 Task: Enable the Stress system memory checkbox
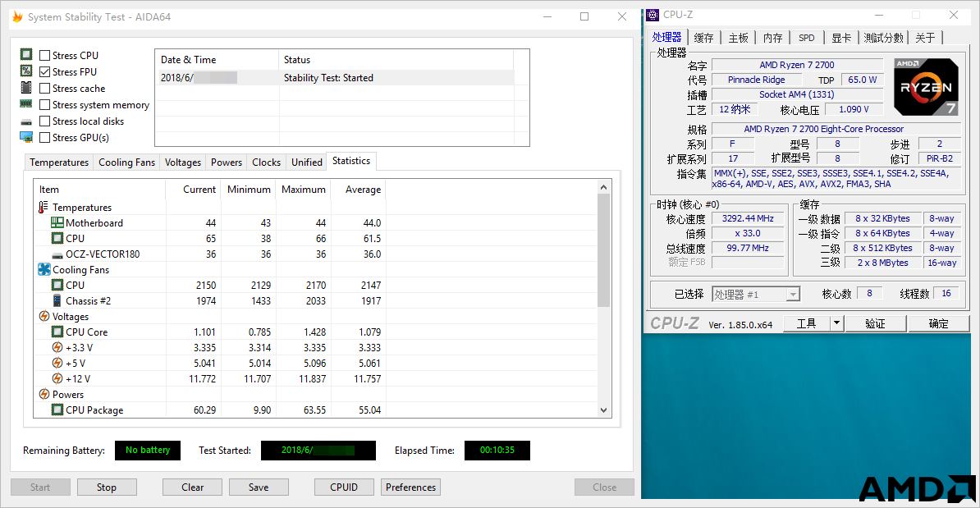click(x=45, y=105)
